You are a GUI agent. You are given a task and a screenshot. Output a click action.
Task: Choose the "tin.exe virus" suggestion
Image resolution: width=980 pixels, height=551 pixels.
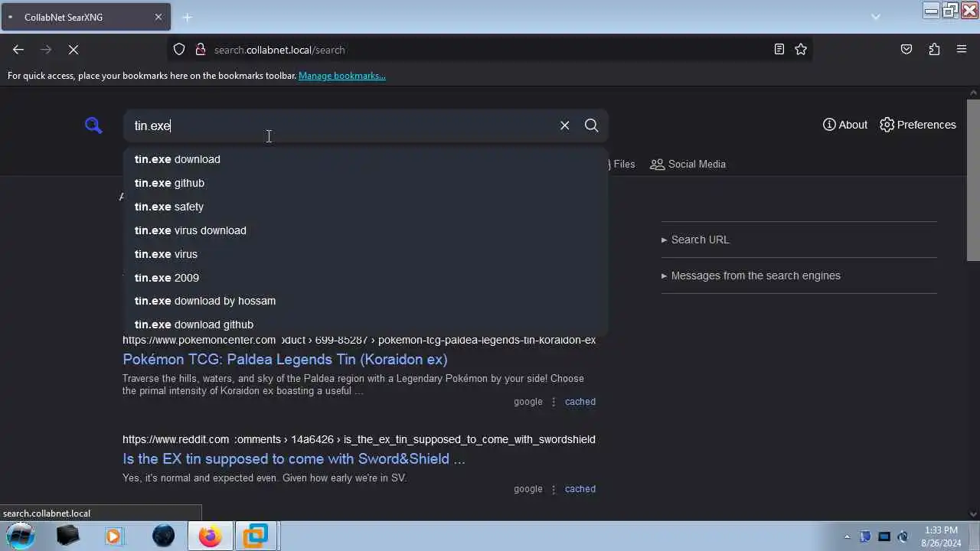366,254
